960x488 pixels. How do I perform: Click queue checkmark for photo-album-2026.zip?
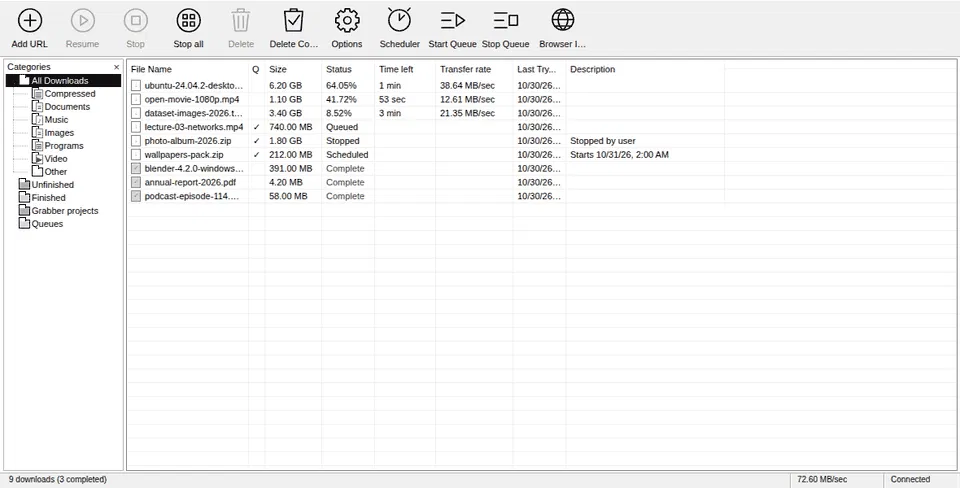[x=257, y=141]
